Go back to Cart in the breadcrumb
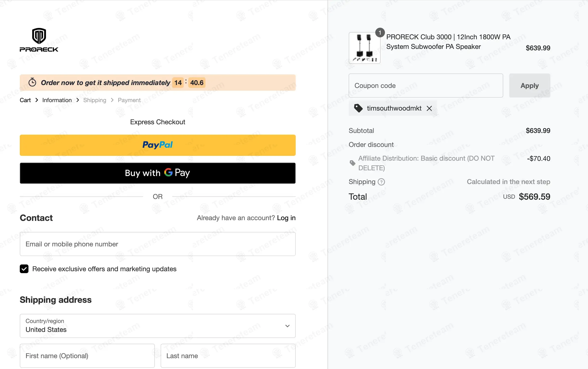The image size is (588, 369). point(25,100)
